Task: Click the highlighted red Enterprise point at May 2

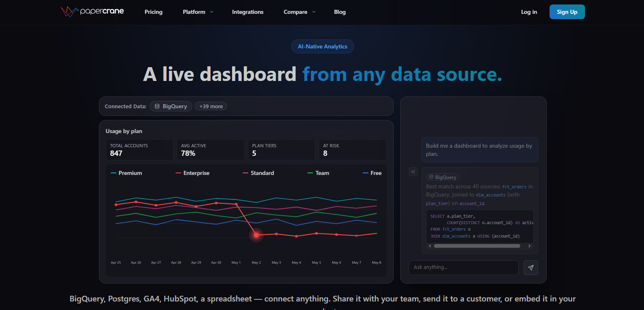Action: tap(256, 235)
